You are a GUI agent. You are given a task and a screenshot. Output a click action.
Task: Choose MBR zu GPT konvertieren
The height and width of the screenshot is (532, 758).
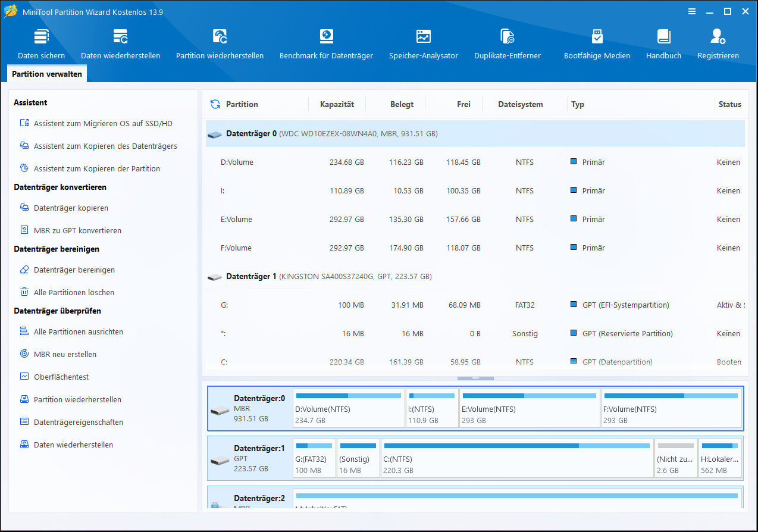(70, 230)
